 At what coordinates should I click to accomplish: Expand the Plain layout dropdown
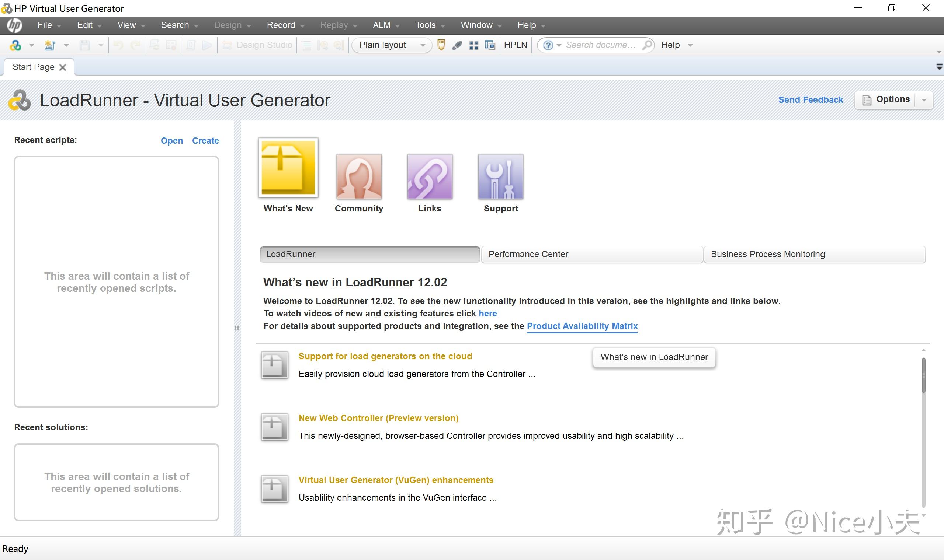423,45
